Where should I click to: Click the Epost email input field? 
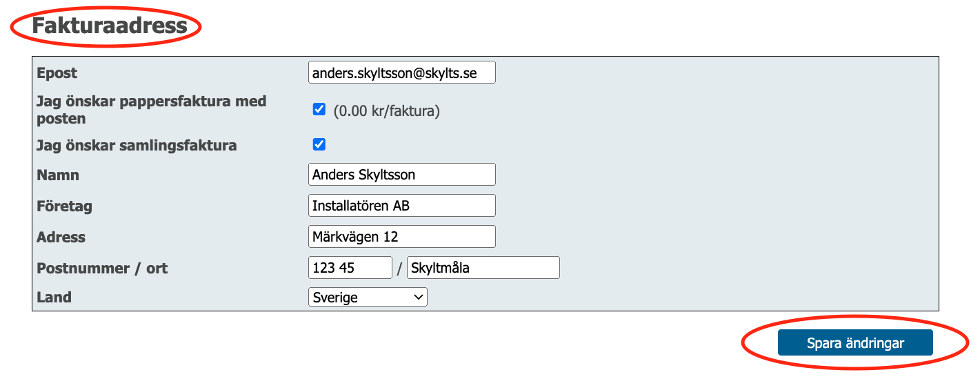401,72
